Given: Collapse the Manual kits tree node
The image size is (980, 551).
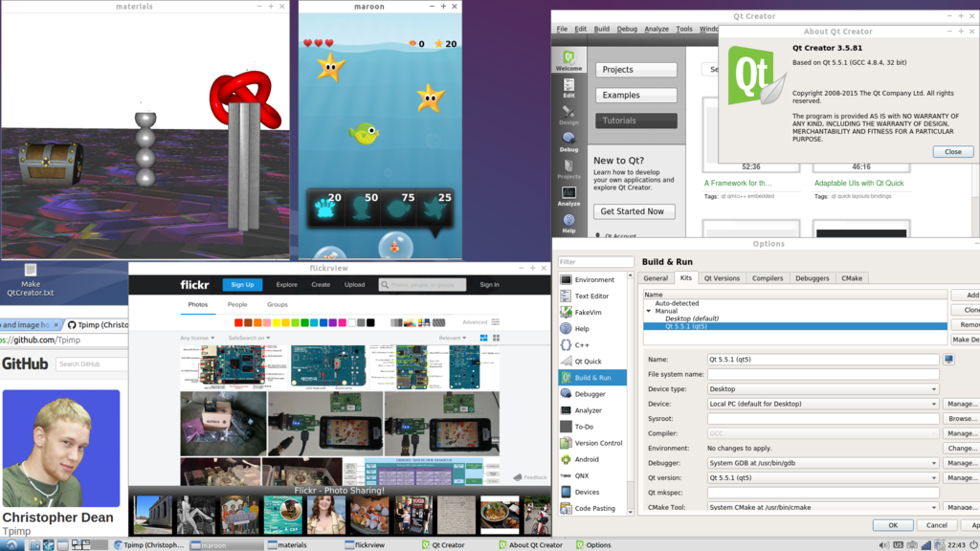Looking at the screenshot, I should pos(649,311).
